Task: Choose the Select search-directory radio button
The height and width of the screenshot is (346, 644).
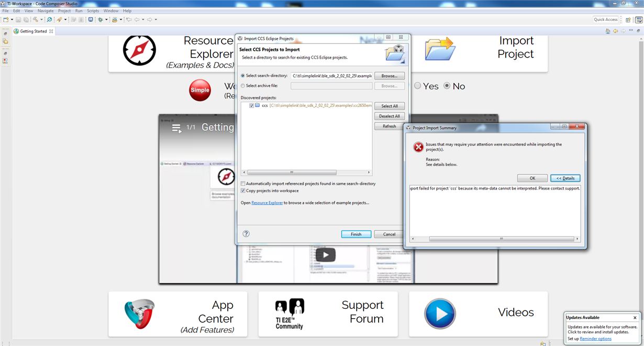Action: [x=243, y=76]
